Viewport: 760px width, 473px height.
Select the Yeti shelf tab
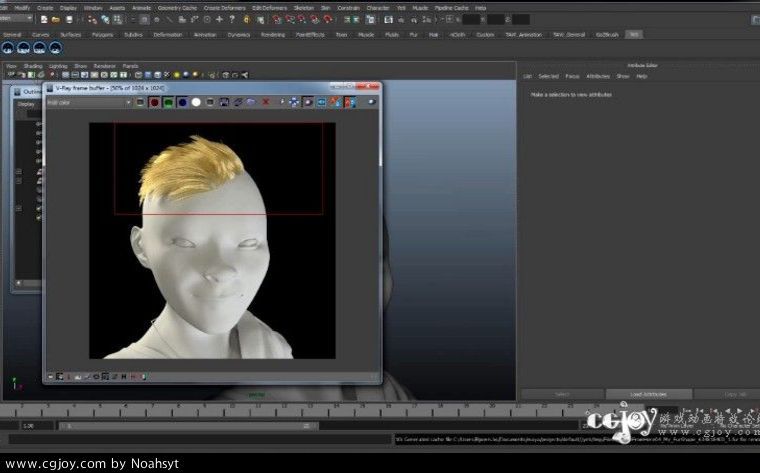633,34
